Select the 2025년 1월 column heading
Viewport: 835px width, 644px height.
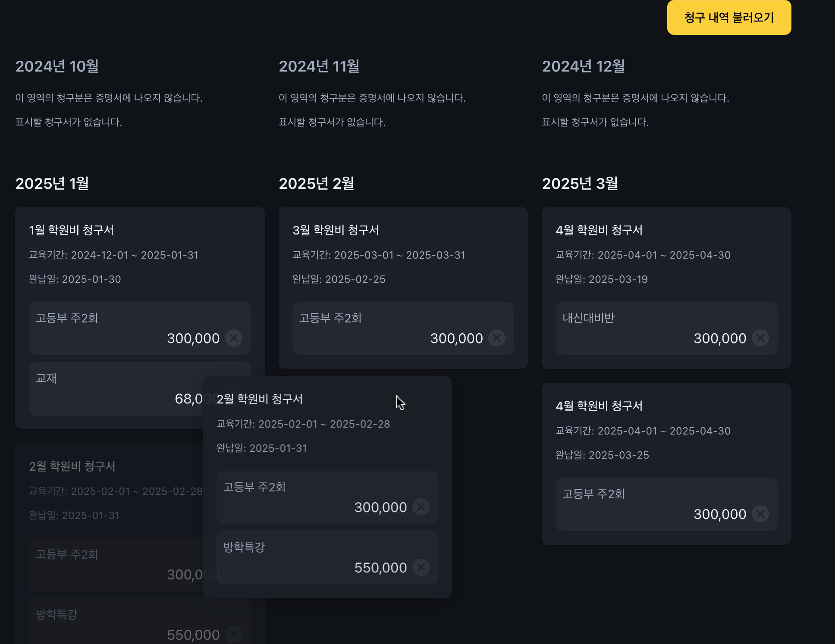pos(52,184)
